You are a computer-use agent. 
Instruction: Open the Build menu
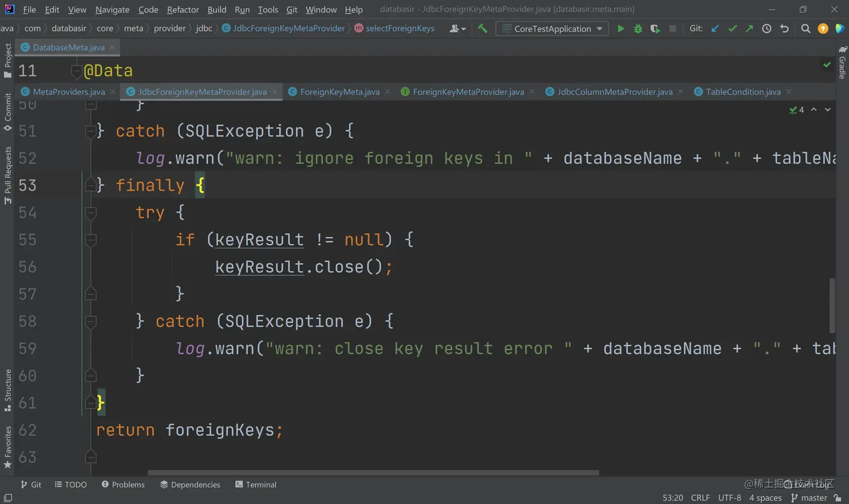point(217,10)
